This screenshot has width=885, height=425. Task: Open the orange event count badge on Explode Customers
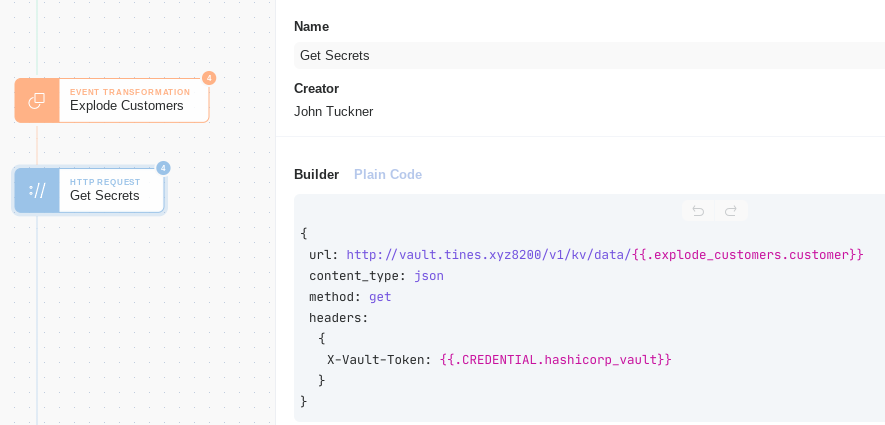[209, 78]
